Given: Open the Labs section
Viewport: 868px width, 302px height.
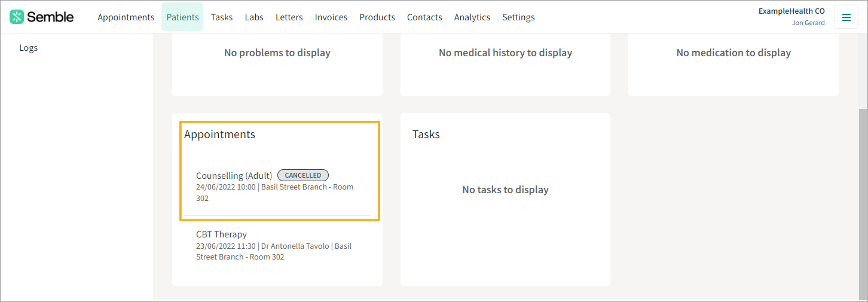Looking at the screenshot, I should (x=254, y=17).
